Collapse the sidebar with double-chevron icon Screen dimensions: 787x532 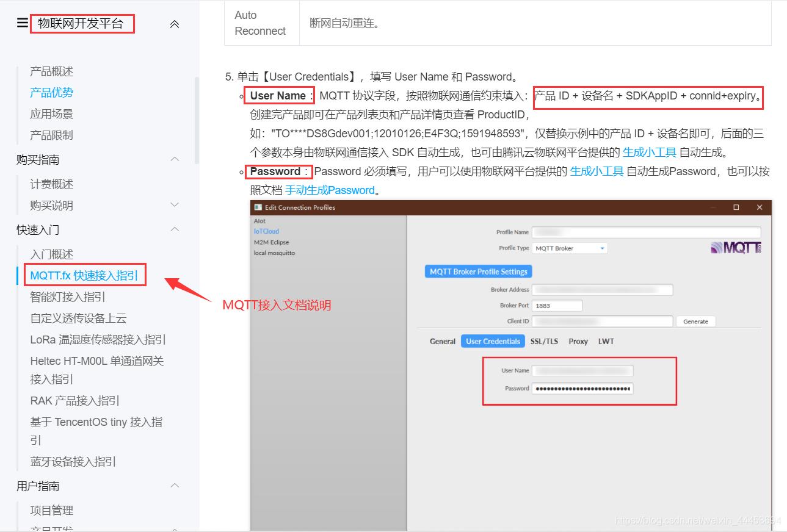pyautogui.click(x=175, y=24)
